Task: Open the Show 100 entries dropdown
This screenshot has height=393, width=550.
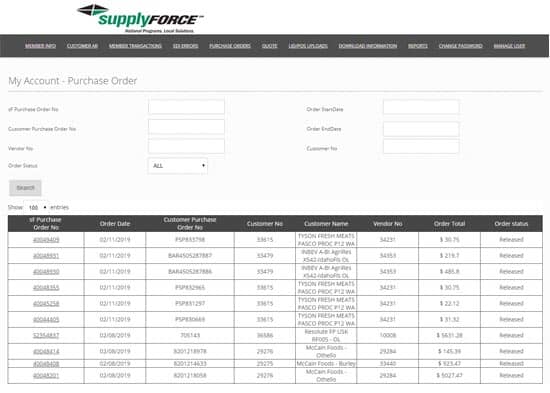Action: coord(38,207)
